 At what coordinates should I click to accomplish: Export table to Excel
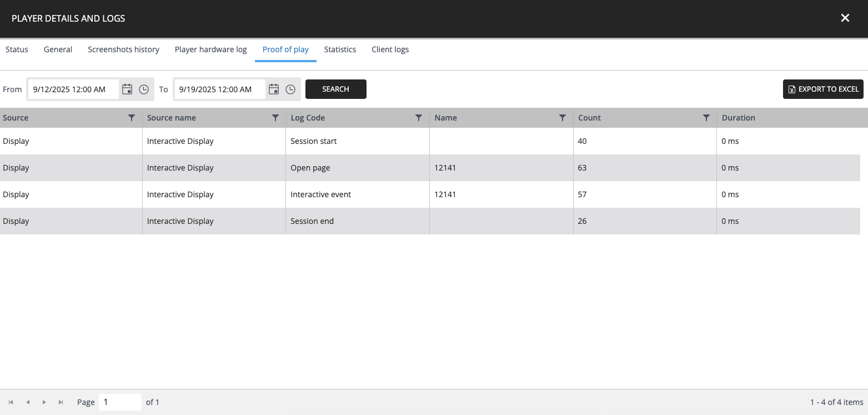[x=822, y=89]
